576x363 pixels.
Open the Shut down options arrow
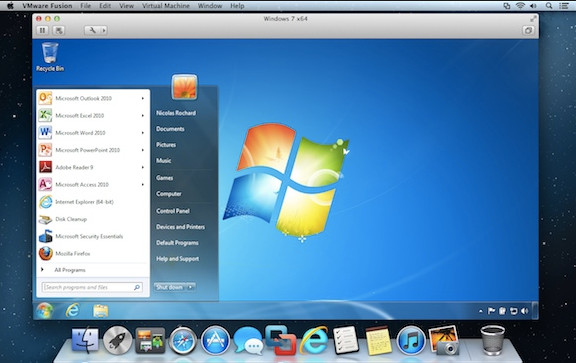pyautogui.click(x=191, y=287)
